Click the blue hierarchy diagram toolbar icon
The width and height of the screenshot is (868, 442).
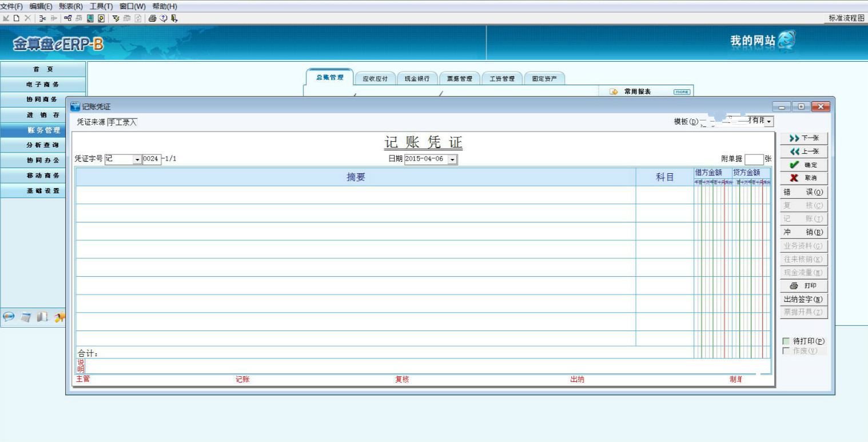[68, 18]
